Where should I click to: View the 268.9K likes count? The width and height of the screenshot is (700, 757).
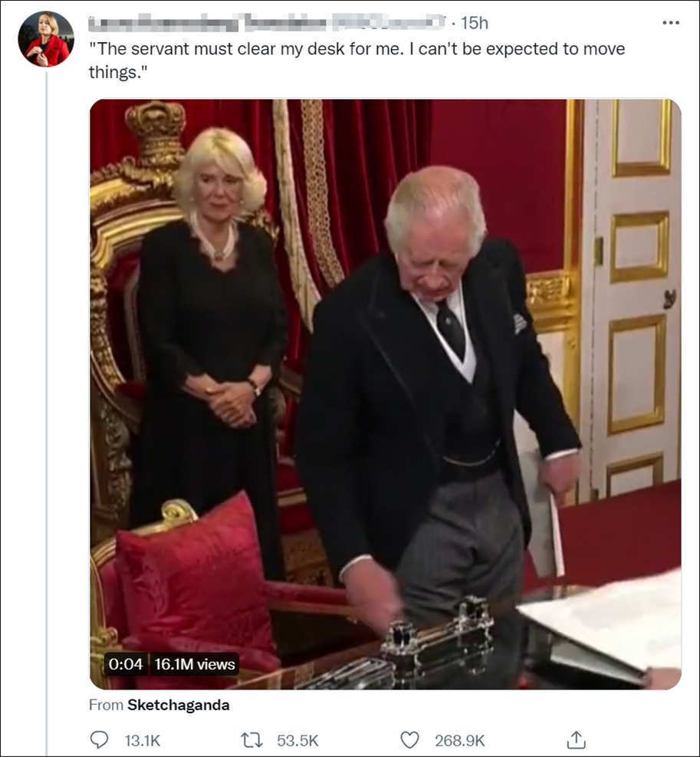[459, 741]
